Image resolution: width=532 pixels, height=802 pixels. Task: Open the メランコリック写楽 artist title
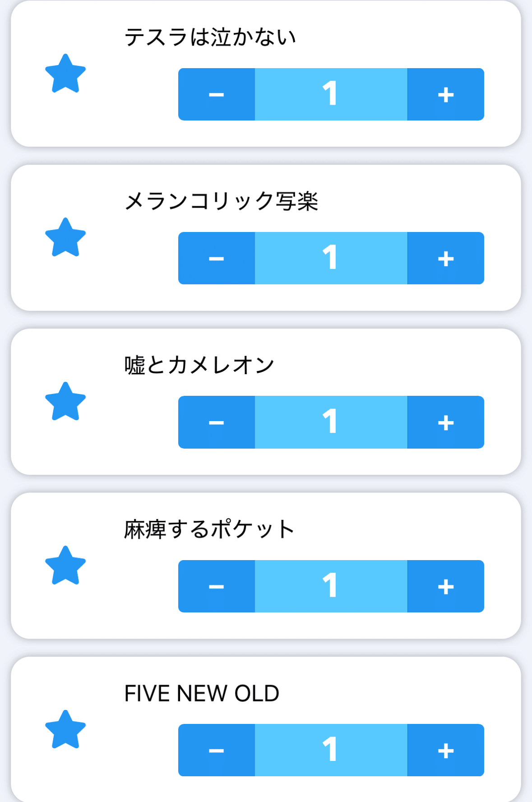221,201
